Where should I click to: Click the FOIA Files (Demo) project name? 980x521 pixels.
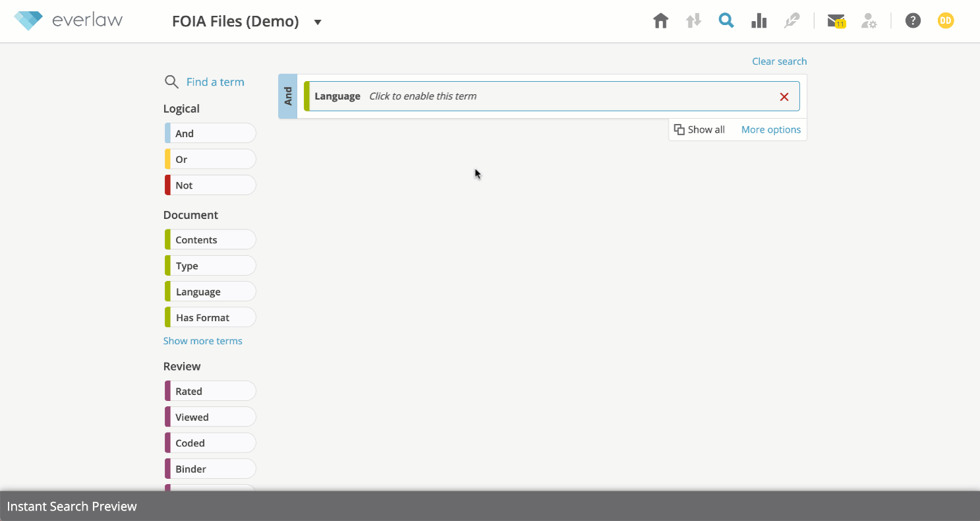(x=235, y=22)
